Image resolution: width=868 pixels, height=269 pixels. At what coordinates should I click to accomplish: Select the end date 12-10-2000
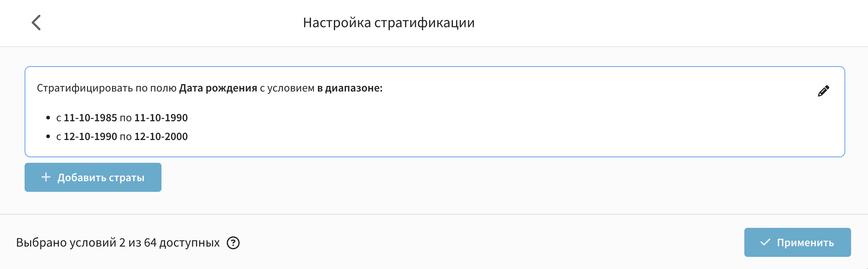click(x=161, y=137)
